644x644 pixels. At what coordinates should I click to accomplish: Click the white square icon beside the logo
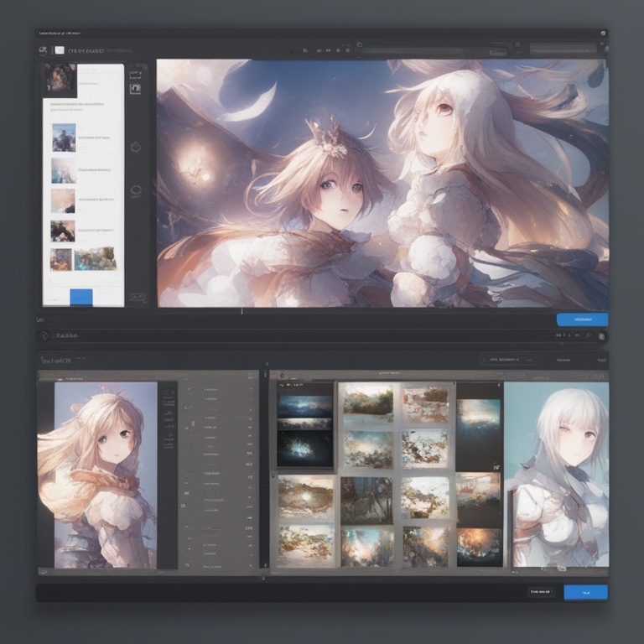point(59,50)
